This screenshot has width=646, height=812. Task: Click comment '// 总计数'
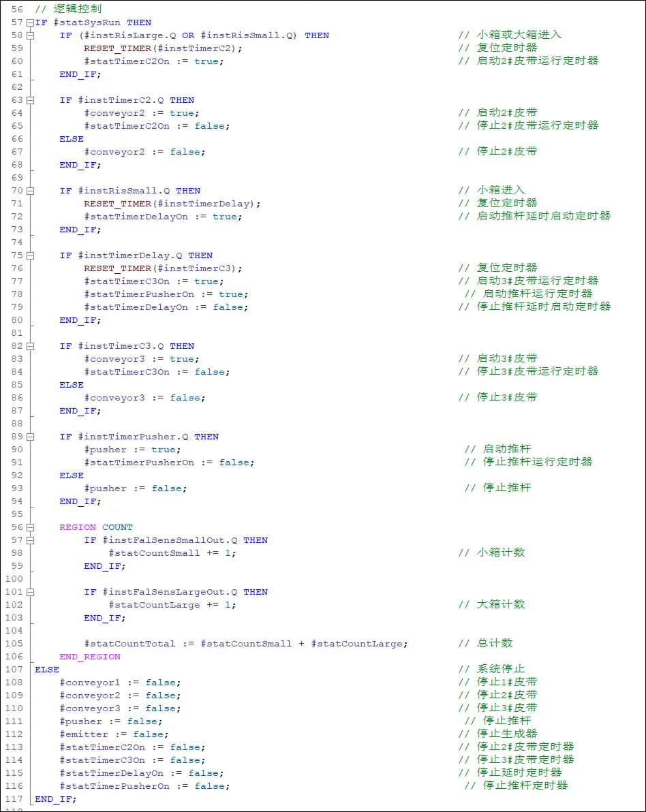click(485, 644)
